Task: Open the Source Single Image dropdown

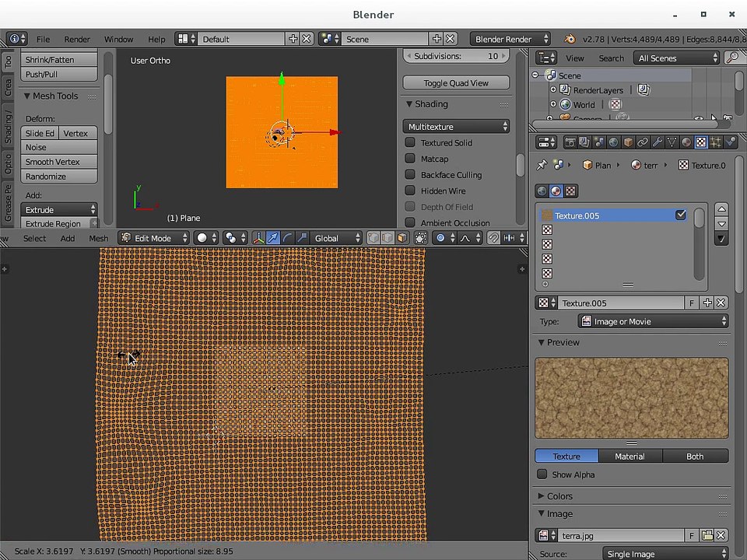Action: 665,554
